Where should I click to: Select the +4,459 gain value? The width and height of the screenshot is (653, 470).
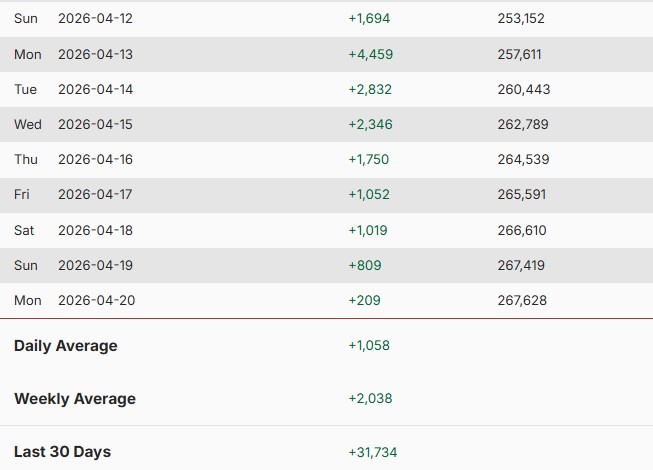(x=371, y=54)
